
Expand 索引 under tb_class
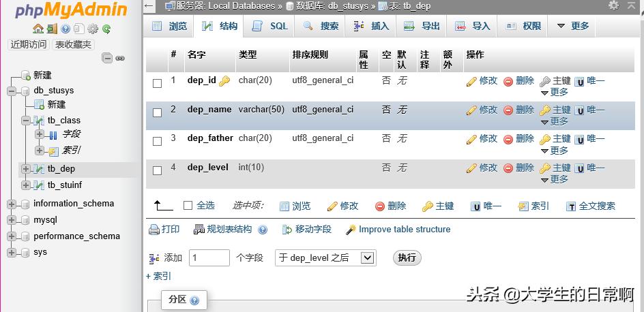(x=40, y=151)
